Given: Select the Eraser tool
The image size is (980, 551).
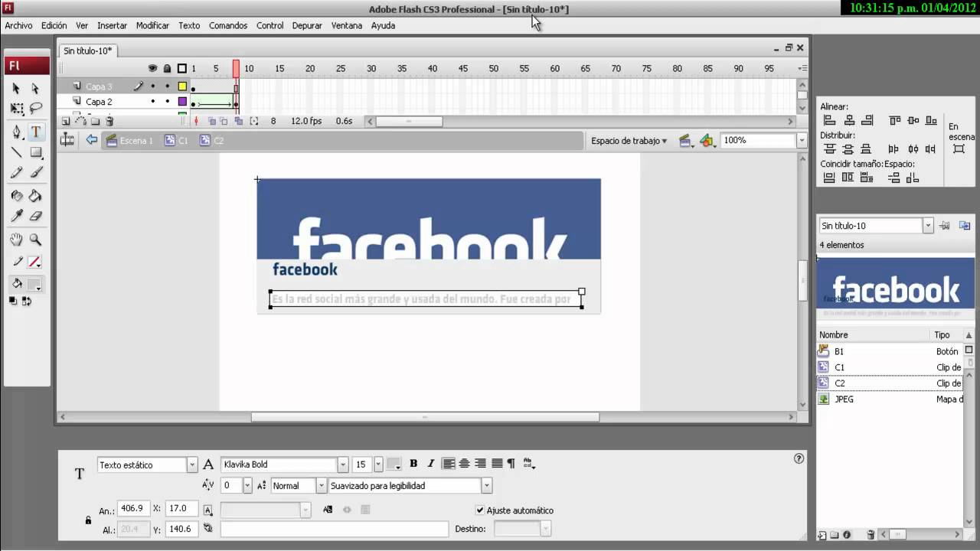Looking at the screenshot, I should [35, 216].
